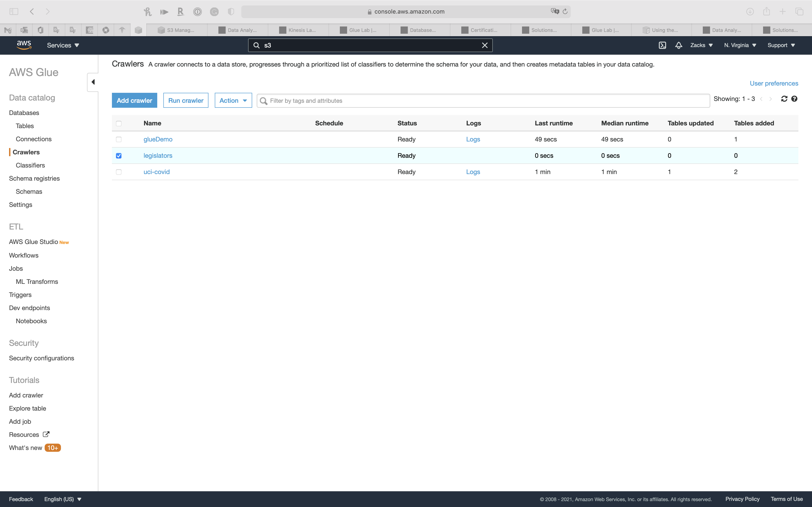Click the Add crawler button

tap(134, 100)
